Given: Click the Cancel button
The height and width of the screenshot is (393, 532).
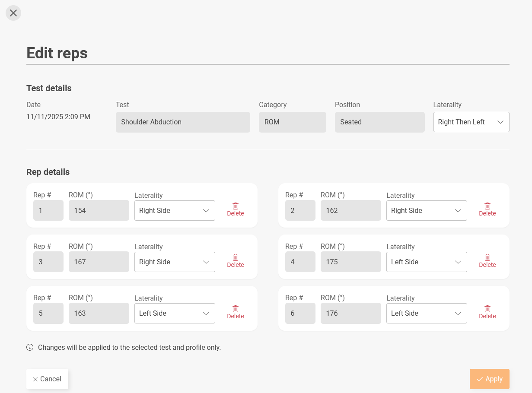Looking at the screenshot, I should [47, 379].
